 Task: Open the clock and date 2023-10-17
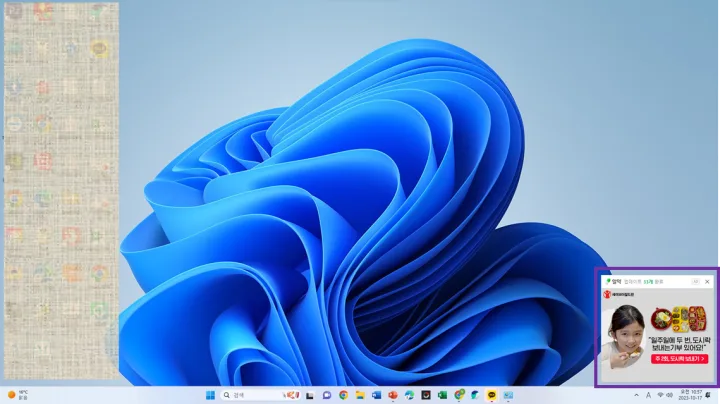[x=691, y=395]
